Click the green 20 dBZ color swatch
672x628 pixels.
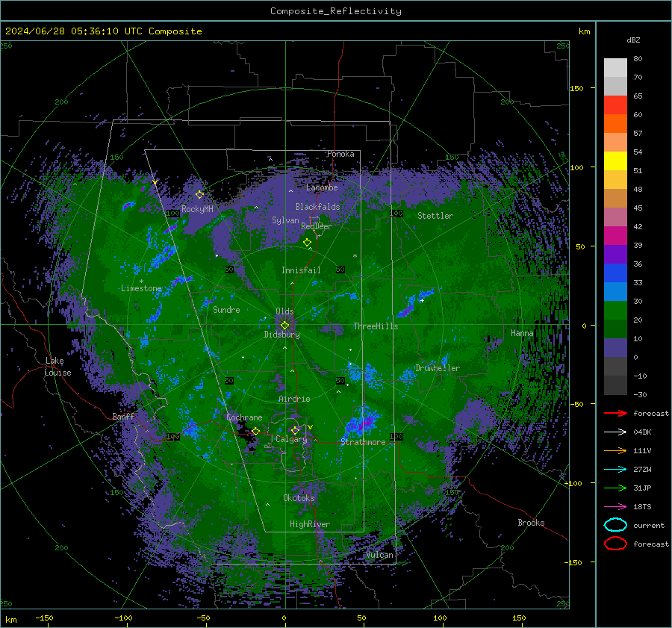point(615,311)
